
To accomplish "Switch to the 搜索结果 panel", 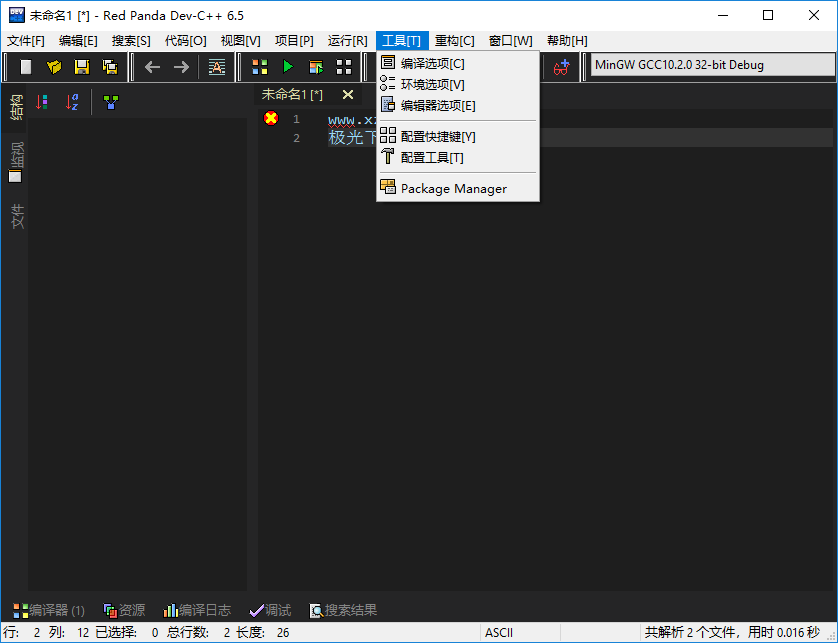I will click(x=344, y=610).
